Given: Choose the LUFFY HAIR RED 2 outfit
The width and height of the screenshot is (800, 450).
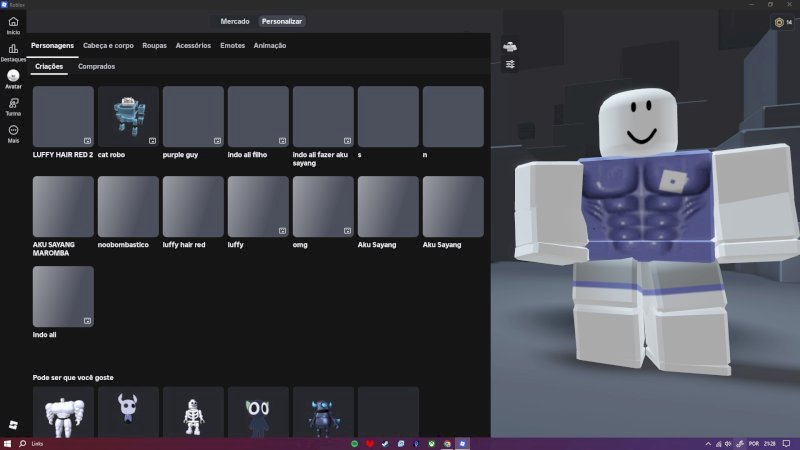Looking at the screenshot, I should (x=63, y=116).
